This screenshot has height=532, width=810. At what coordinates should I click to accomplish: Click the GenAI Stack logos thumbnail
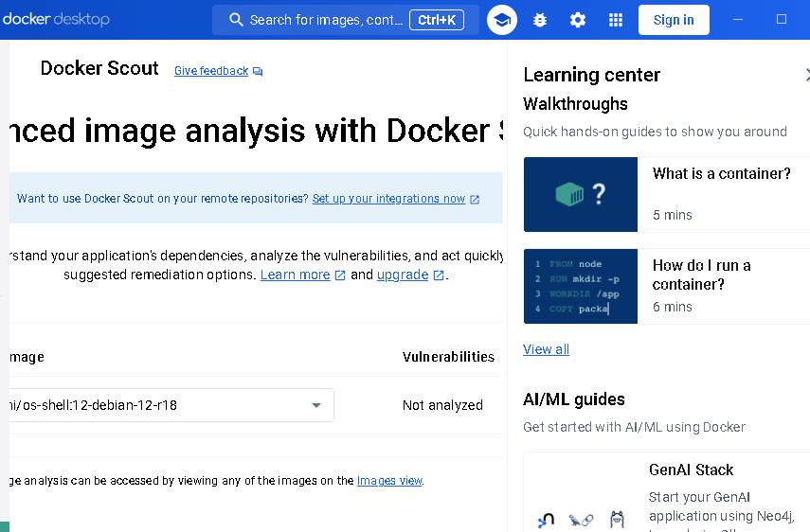(x=581, y=519)
